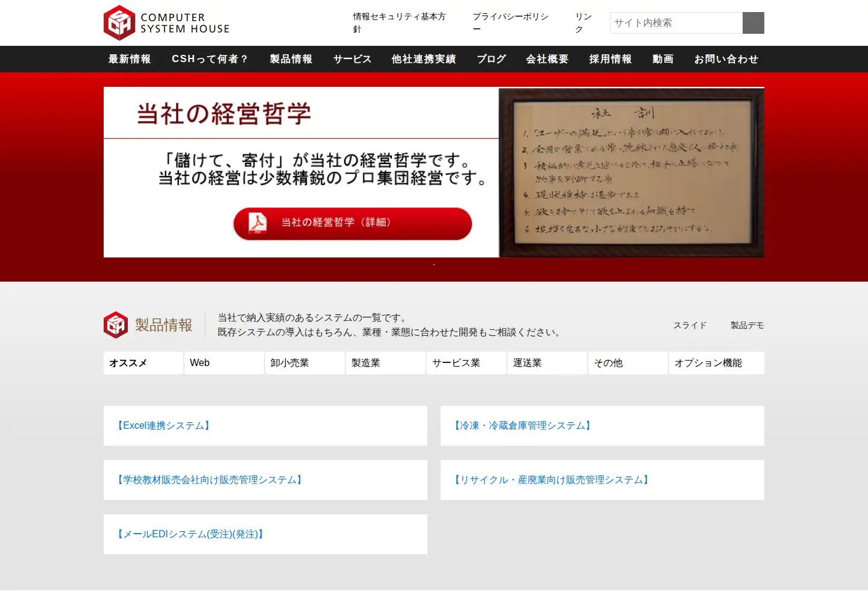Open the リンク page in header

[583, 23]
